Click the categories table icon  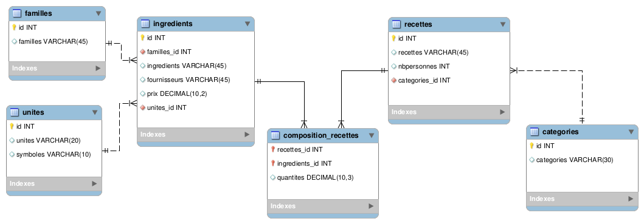[x=535, y=132]
